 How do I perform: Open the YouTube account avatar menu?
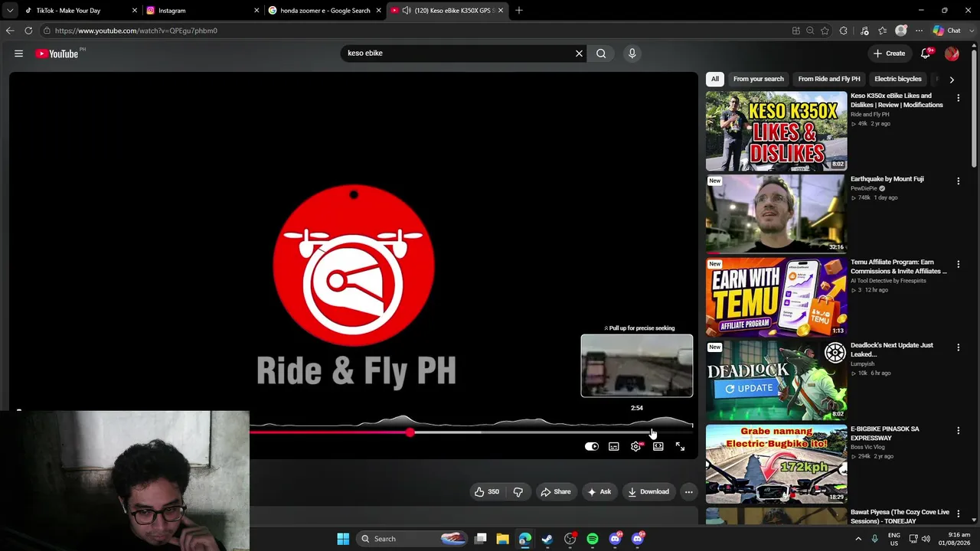point(952,54)
